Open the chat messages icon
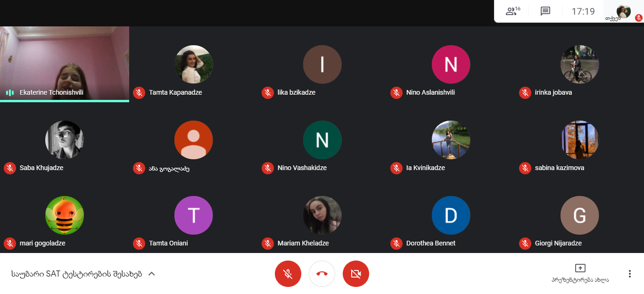The image size is (644, 294). tap(545, 11)
